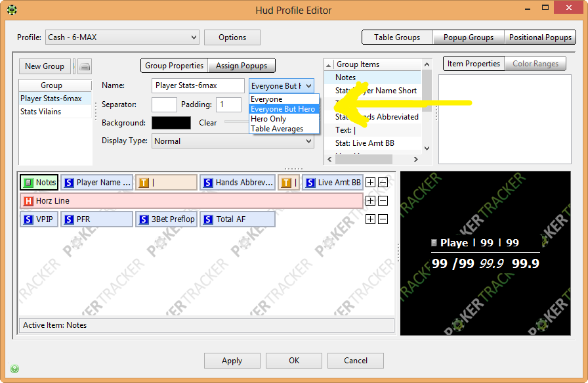The width and height of the screenshot is (588, 383).
Task: Click the minus icon on Total AF row
Action: [x=383, y=219]
